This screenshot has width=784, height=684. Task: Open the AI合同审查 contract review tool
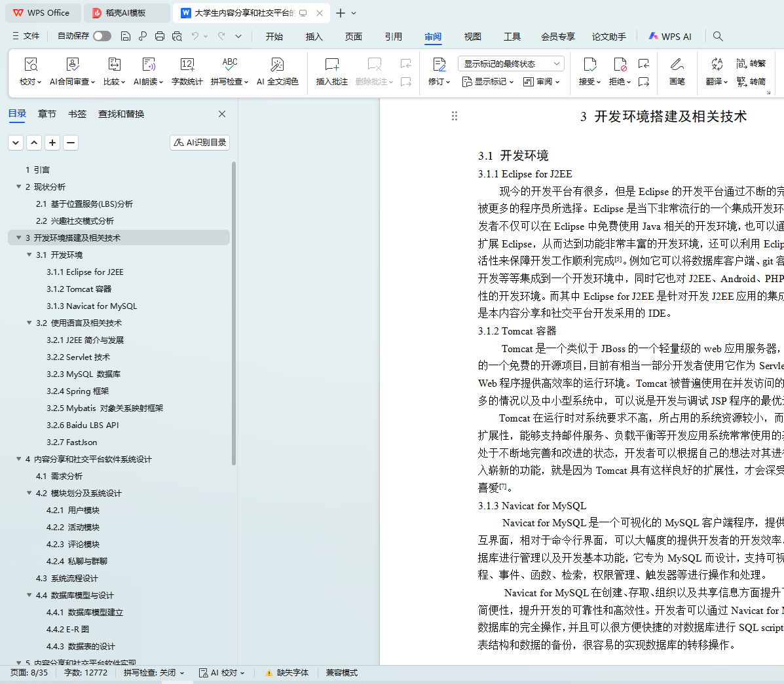(x=73, y=65)
